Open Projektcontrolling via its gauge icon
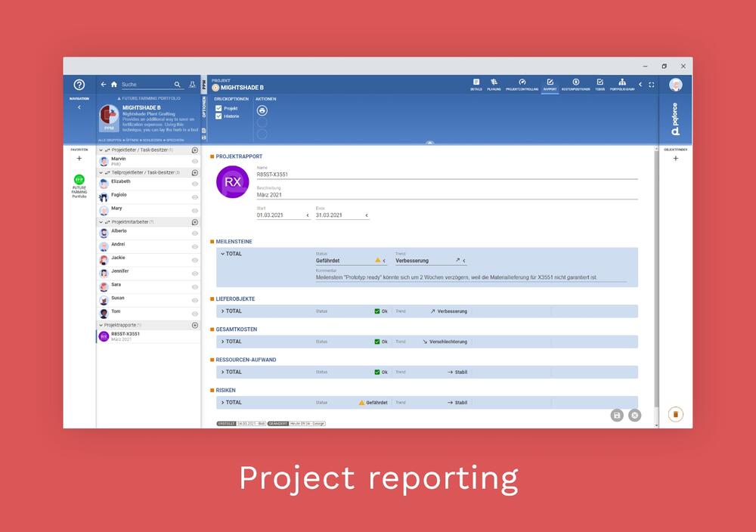Screen dimensions: 756x532 coord(522,82)
